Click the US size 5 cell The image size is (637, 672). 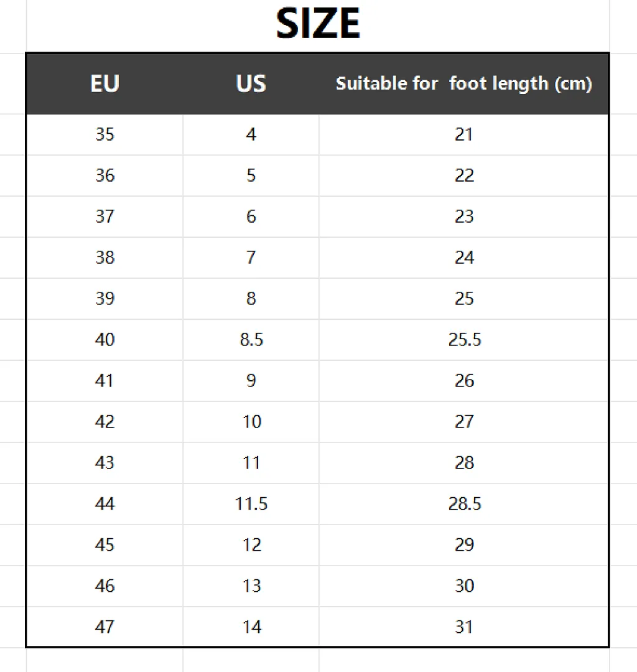pos(251,175)
